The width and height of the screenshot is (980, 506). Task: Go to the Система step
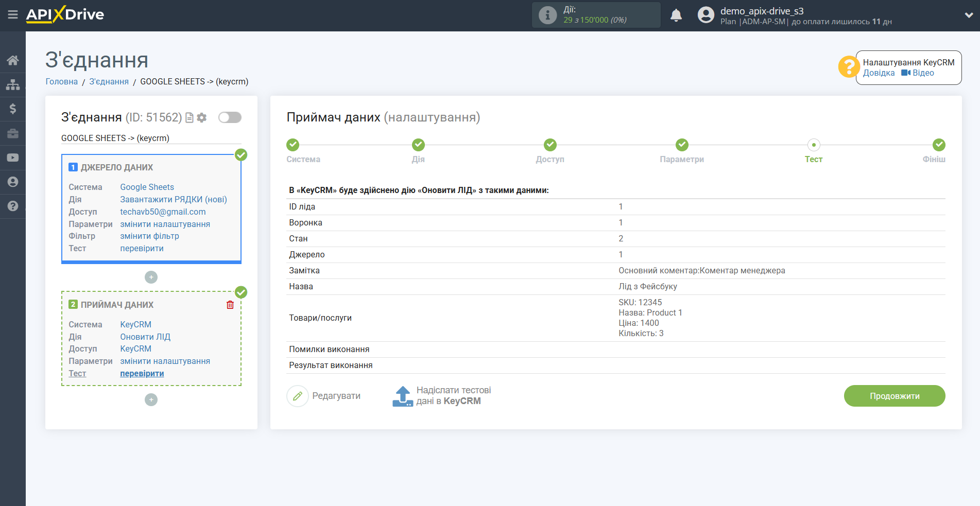click(x=293, y=145)
